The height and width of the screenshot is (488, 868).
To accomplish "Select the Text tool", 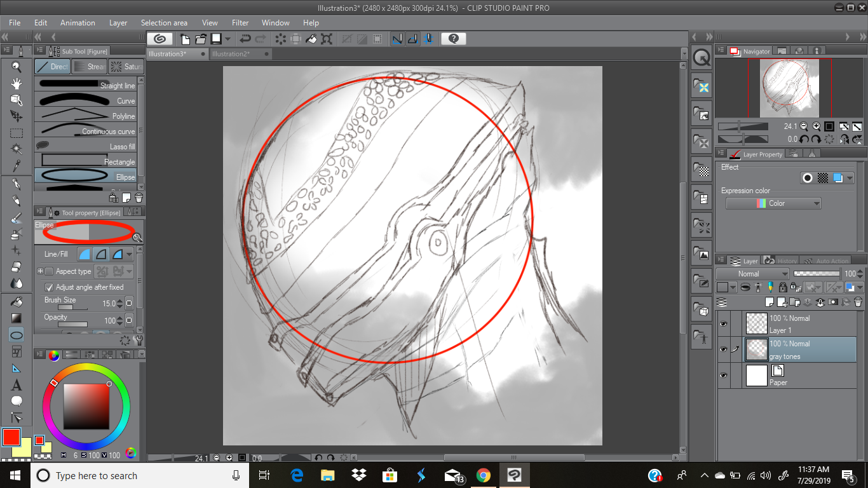I will tap(17, 385).
